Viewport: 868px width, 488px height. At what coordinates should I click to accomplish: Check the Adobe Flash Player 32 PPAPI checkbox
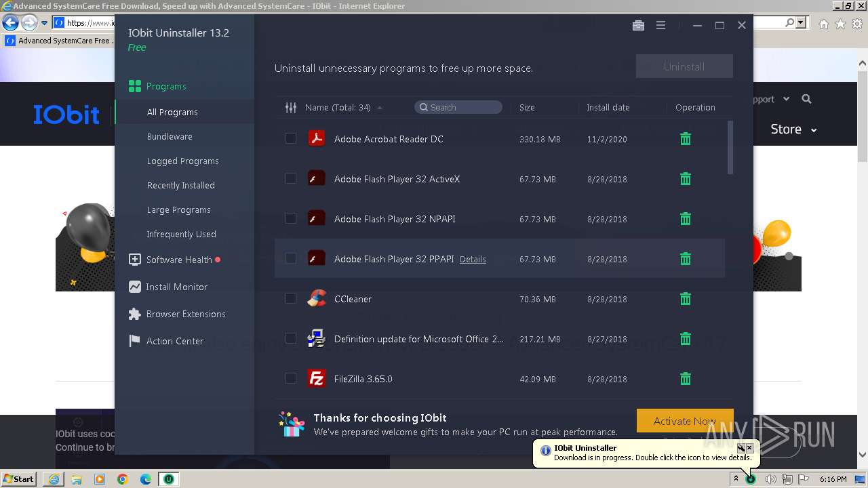click(x=291, y=258)
